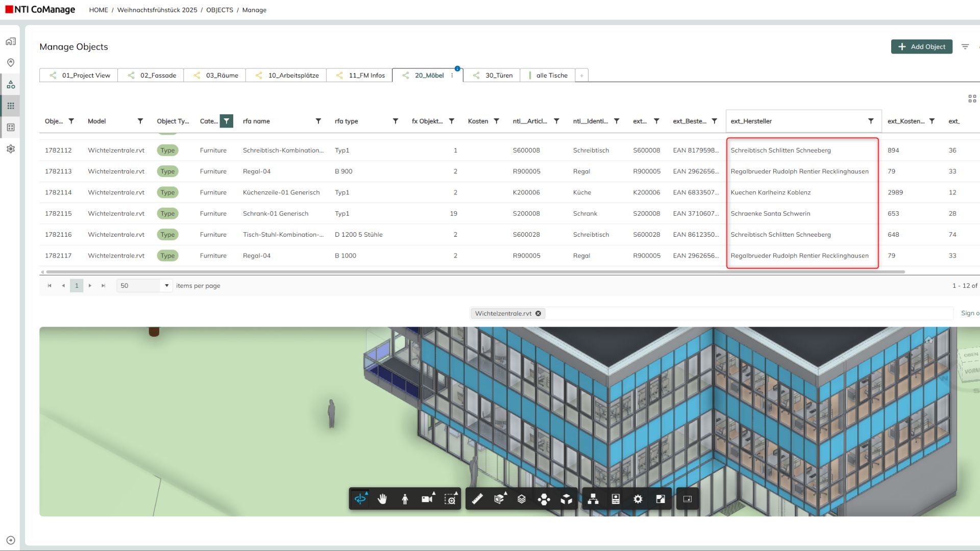Click the table horizontal scrollbar
The image size is (980, 551).
(x=475, y=272)
